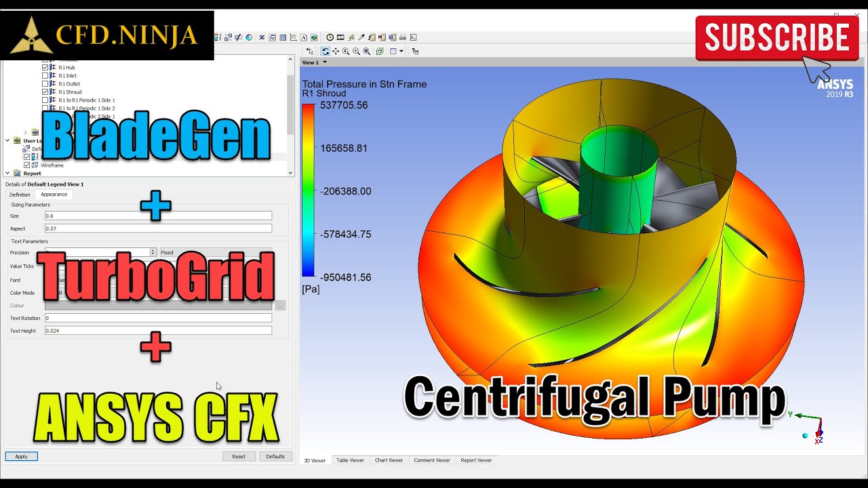
Task: Switch to the Definition tab
Action: tap(20, 195)
